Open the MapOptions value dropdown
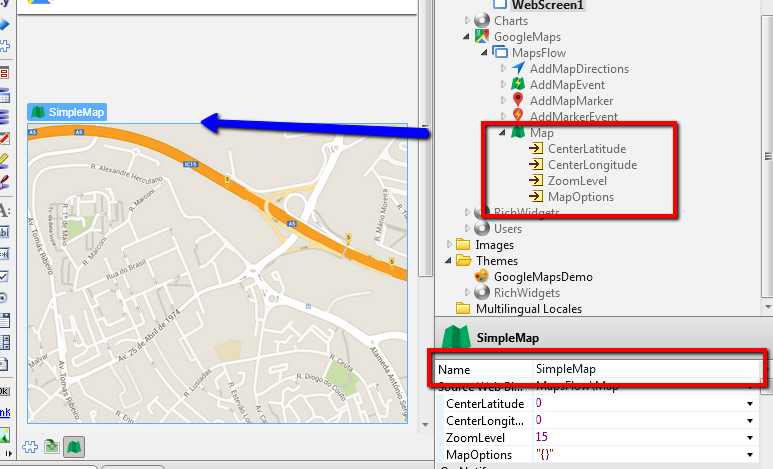773x469 pixels. click(749, 455)
